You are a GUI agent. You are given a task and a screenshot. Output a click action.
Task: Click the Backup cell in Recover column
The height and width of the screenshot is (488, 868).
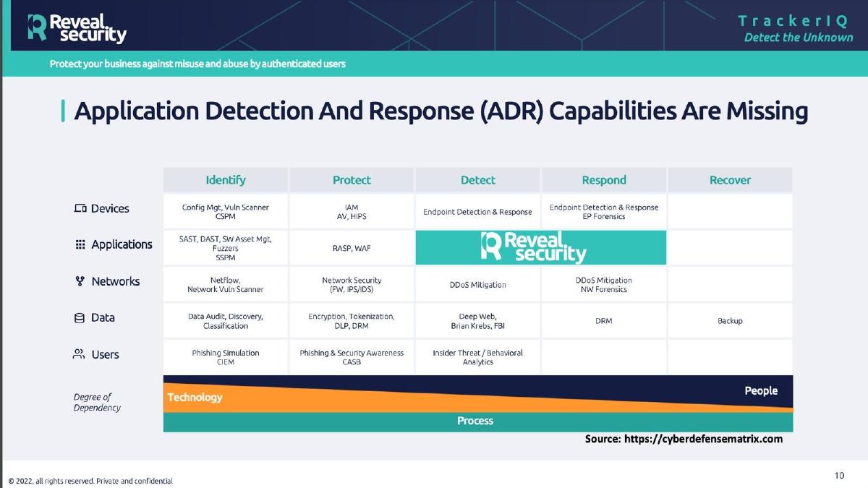731,321
